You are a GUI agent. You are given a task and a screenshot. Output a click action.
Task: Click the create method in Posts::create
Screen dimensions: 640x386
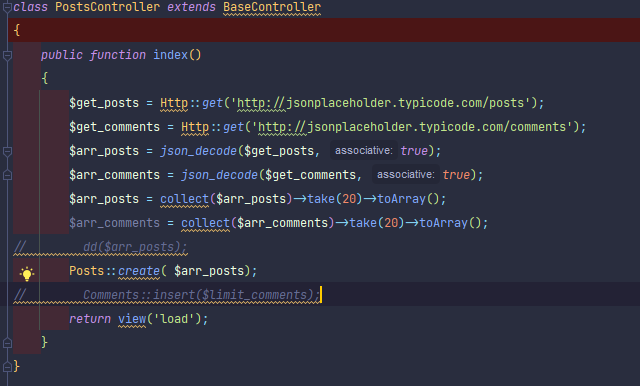(139, 271)
